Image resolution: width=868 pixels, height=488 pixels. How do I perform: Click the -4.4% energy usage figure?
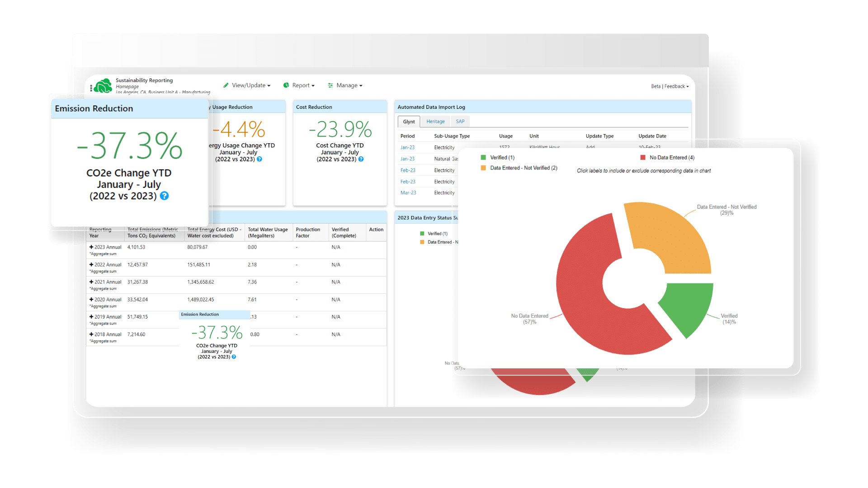[x=239, y=130]
